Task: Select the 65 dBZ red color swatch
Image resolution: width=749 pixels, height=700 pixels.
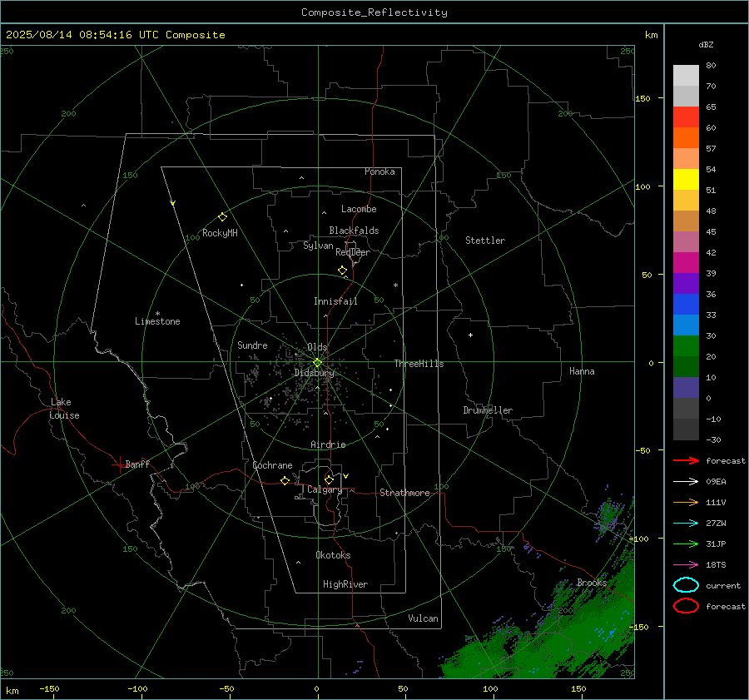Action: [x=686, y=117]
